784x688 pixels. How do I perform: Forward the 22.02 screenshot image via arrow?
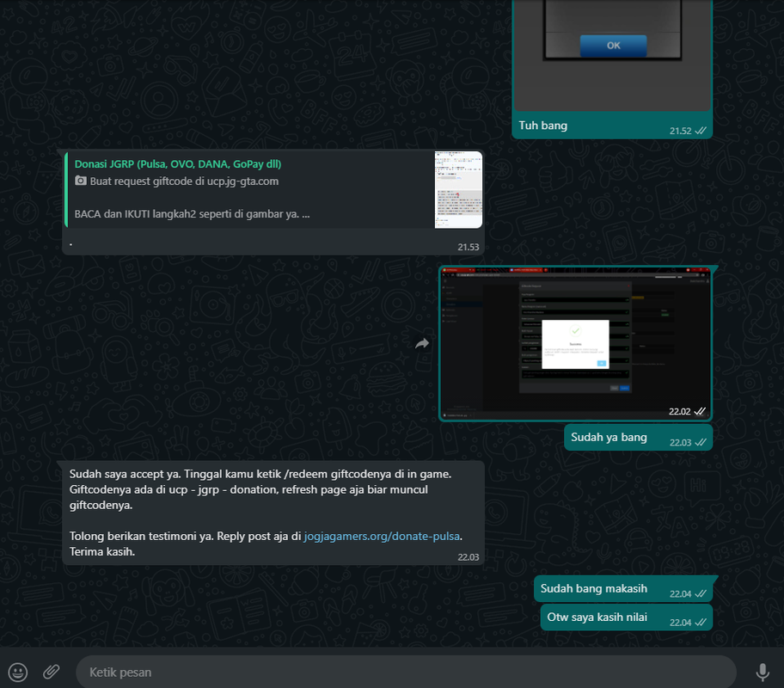[x=422, y=343]
